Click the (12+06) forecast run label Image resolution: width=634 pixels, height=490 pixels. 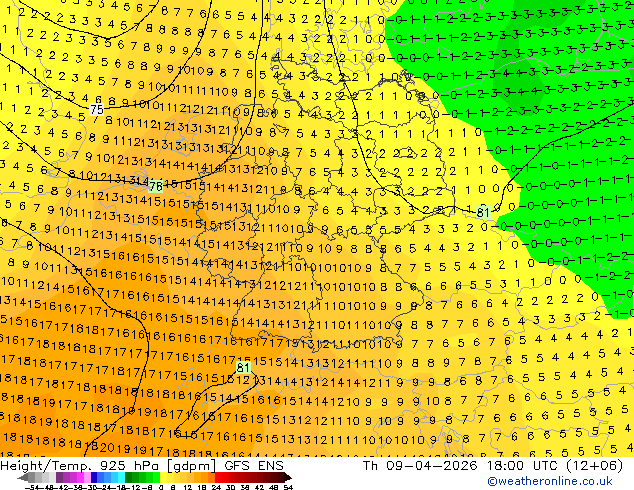594,466
